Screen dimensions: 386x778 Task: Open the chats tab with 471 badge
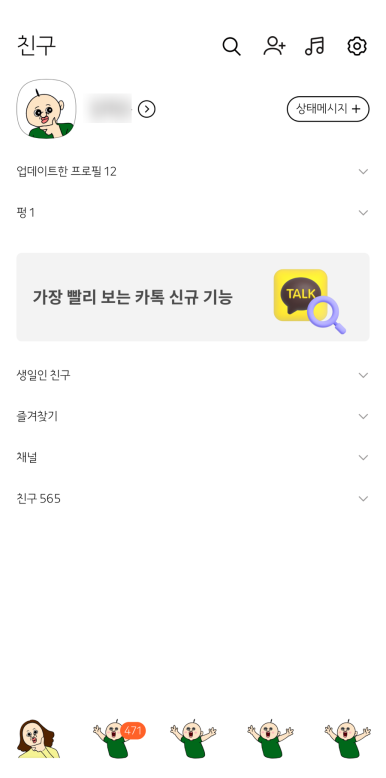click(119, 738)
